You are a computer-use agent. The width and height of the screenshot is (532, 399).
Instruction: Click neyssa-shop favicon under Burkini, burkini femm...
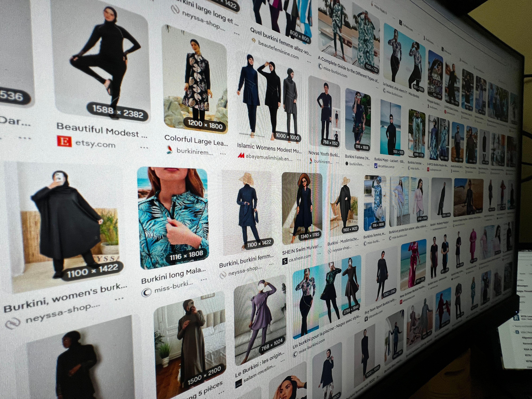(223, 275)
